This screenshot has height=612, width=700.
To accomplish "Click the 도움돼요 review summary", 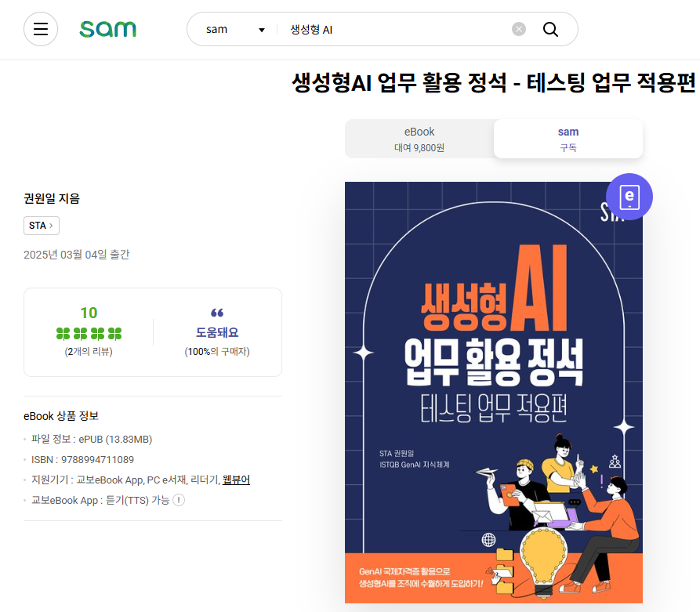I will click(x=217, y=332).
